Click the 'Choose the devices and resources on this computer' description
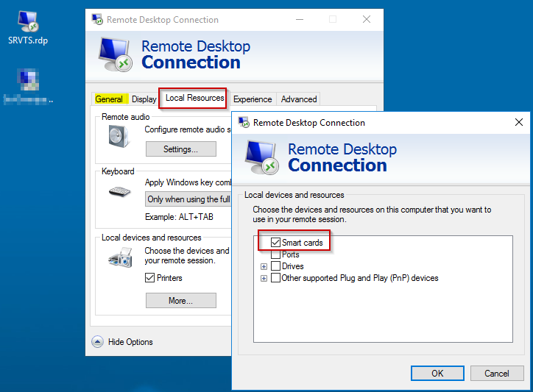 click(x=372, y=214)
